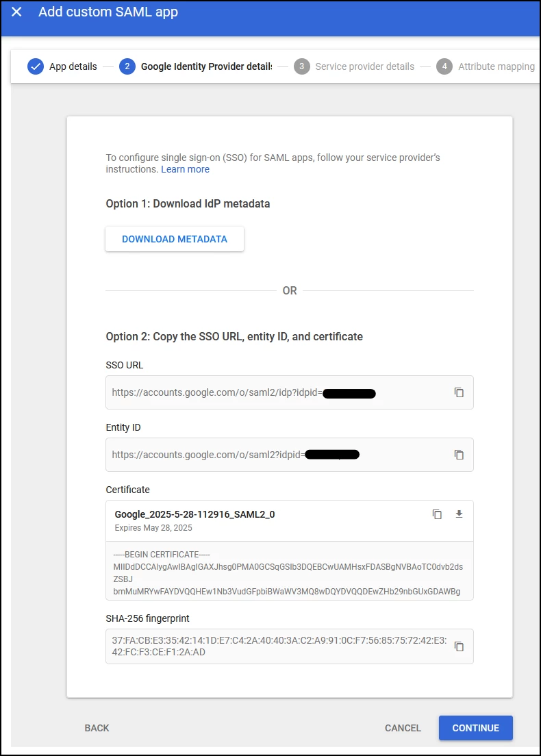
Task: Copy the certificate contents
Action: pyautogui.click(x=438, y=514)
